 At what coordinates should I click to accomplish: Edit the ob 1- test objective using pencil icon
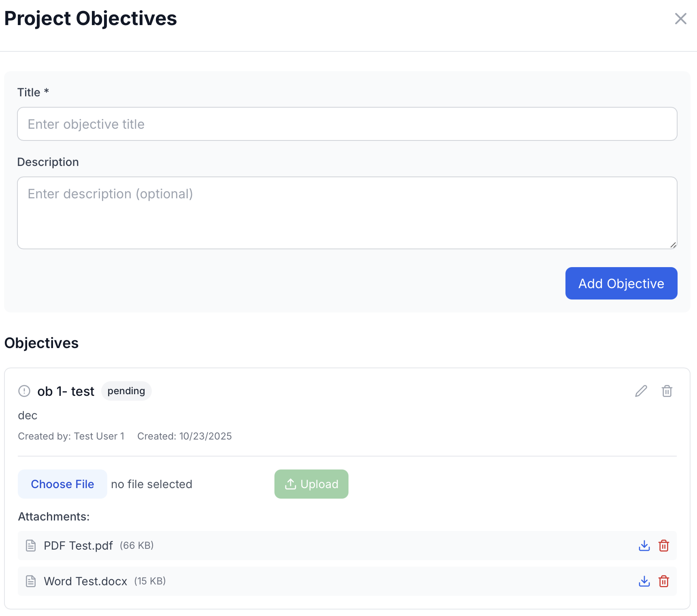click(x=641, y=391)
